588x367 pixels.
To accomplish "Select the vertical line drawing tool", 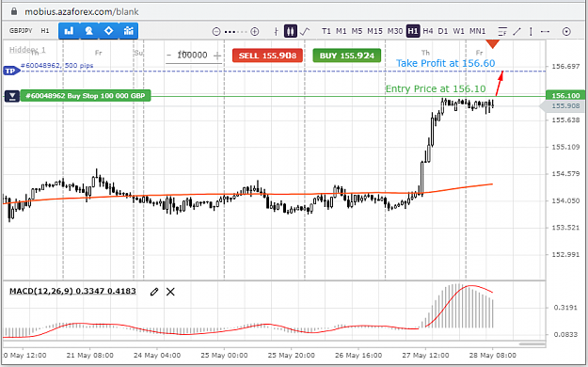I will point(531,31).
